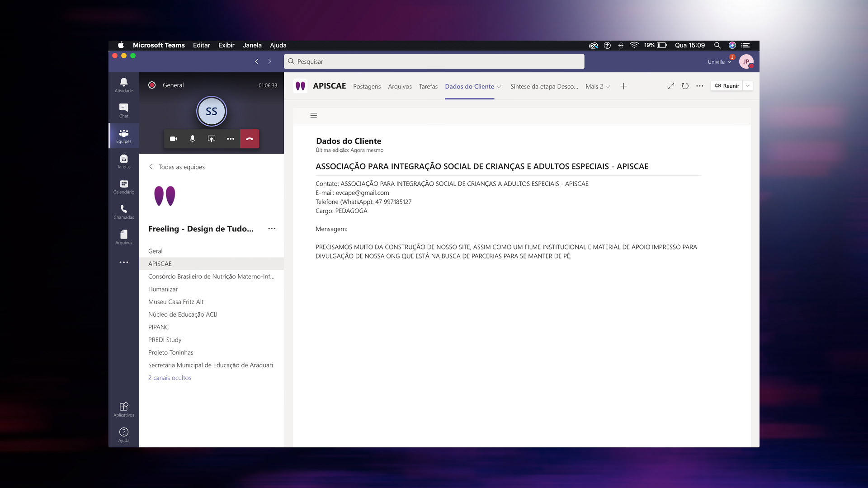Show the 2 canais ocultos
Screen dimensions: 868x488
[170, 378]
